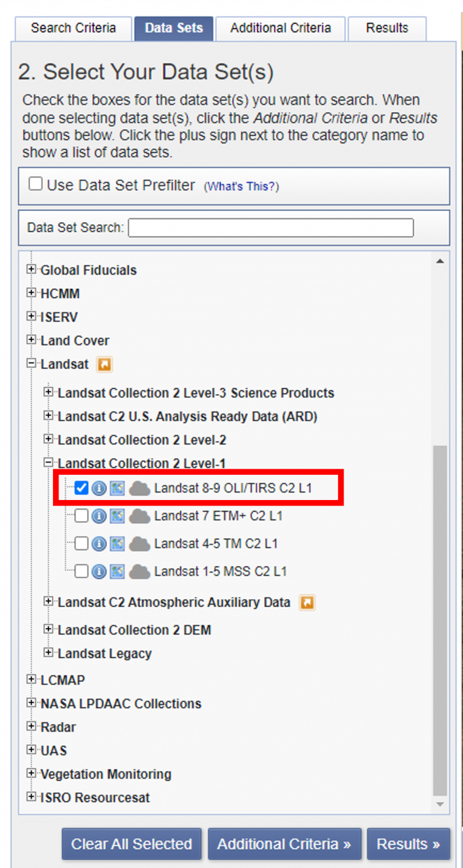Click in the Data Set Search field
This screenshot has height=868, width=463.
[x=271, y=227]
